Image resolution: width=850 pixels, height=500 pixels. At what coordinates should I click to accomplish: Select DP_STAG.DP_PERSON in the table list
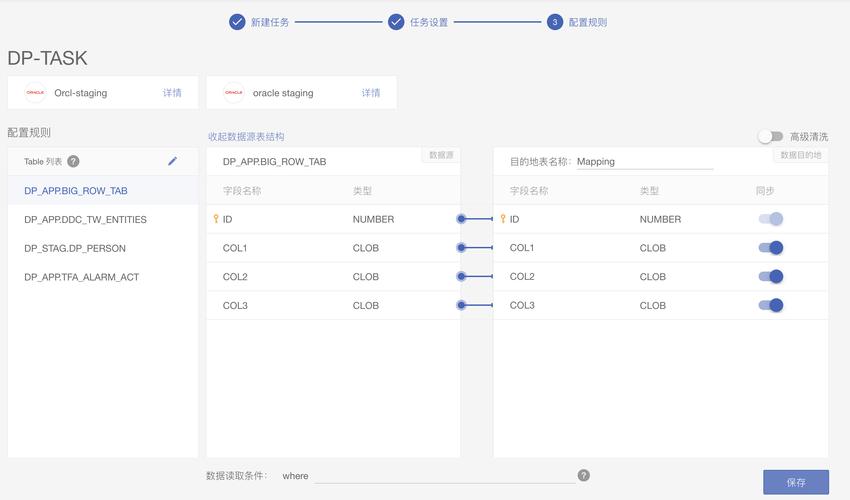103,248
